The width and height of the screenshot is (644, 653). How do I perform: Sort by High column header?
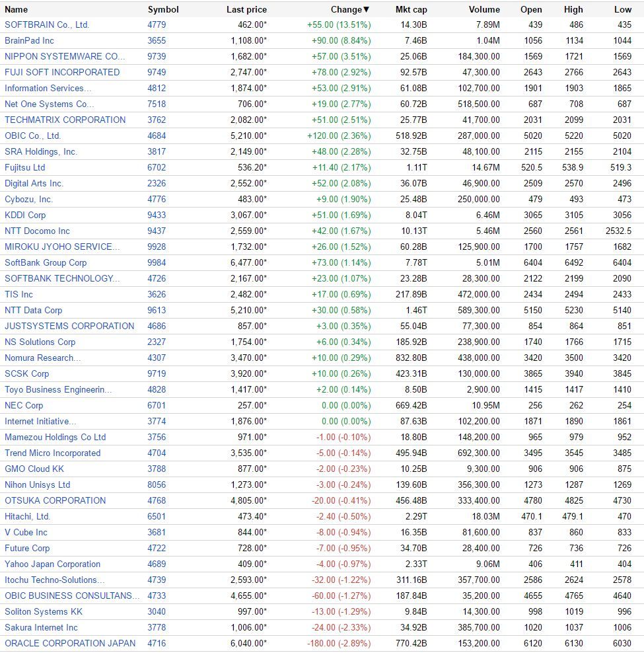point(573,9)
